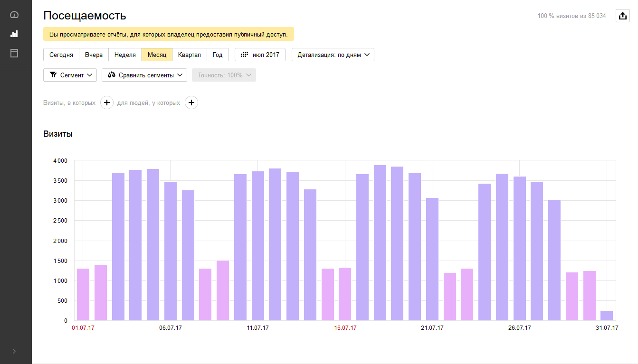Open the calendar date picker июл 2017
This screenshot has width=638, height=364.
coord(260,55)
